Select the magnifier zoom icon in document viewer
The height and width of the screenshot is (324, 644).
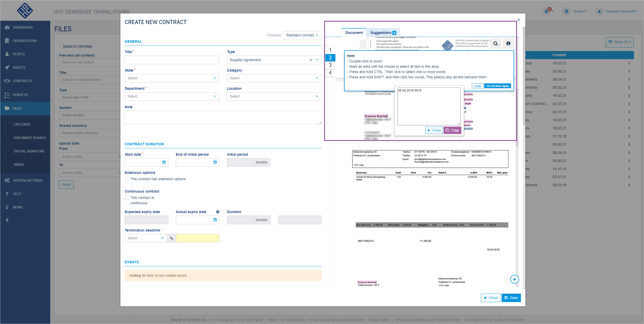pyautogui.click(x=495, y=43)
